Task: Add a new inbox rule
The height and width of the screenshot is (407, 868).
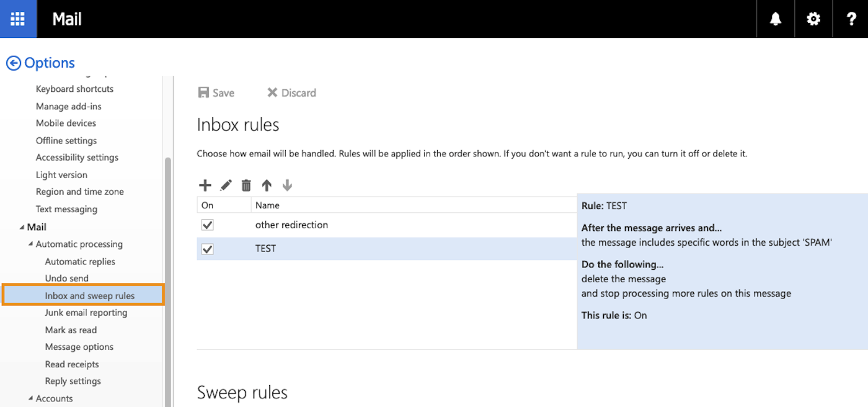Action: 205,185
